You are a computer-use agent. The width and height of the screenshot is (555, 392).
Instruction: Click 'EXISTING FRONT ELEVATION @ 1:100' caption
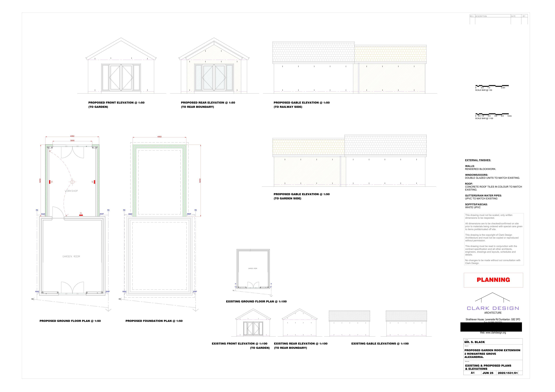(240, 343)
